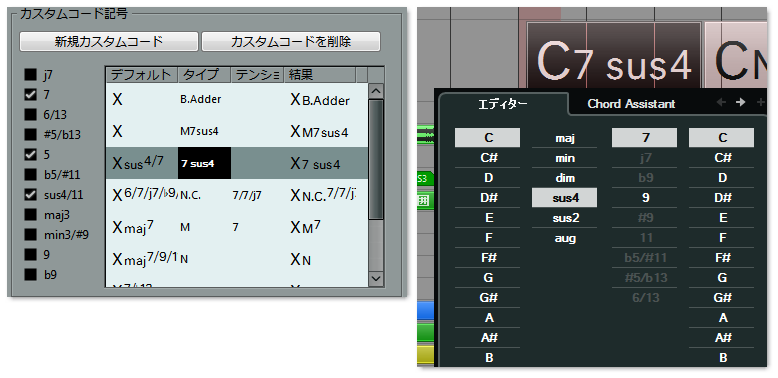Disable the sus4/11 checkbox

[x=31, y=194]
